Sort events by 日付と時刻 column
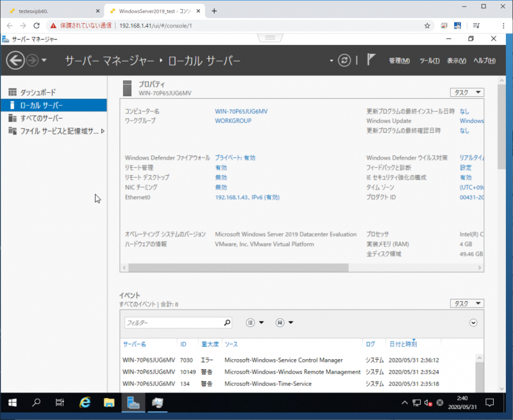The image size is (513, 420). (403, 344)
